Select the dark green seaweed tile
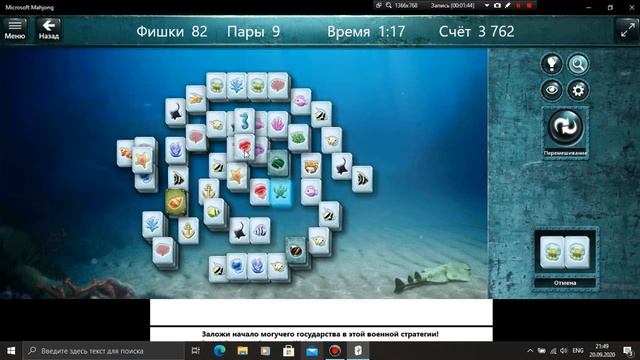The image size is (640, 360). [x=278, y=162]
